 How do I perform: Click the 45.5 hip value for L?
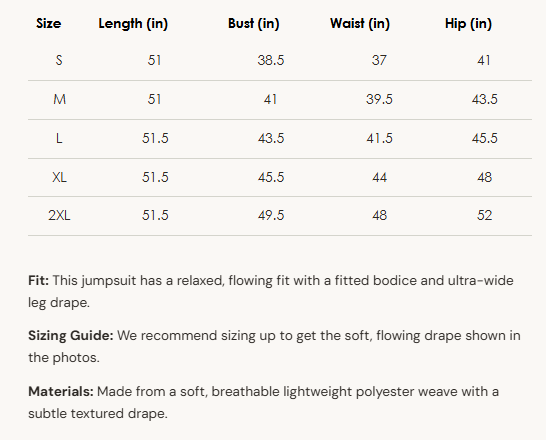pos(485,139)
